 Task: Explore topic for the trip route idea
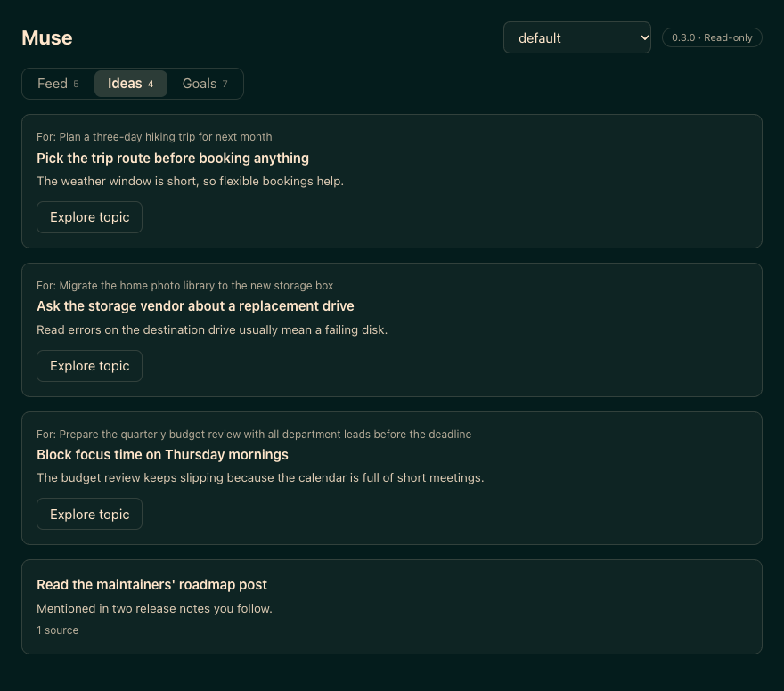[89, 217]
